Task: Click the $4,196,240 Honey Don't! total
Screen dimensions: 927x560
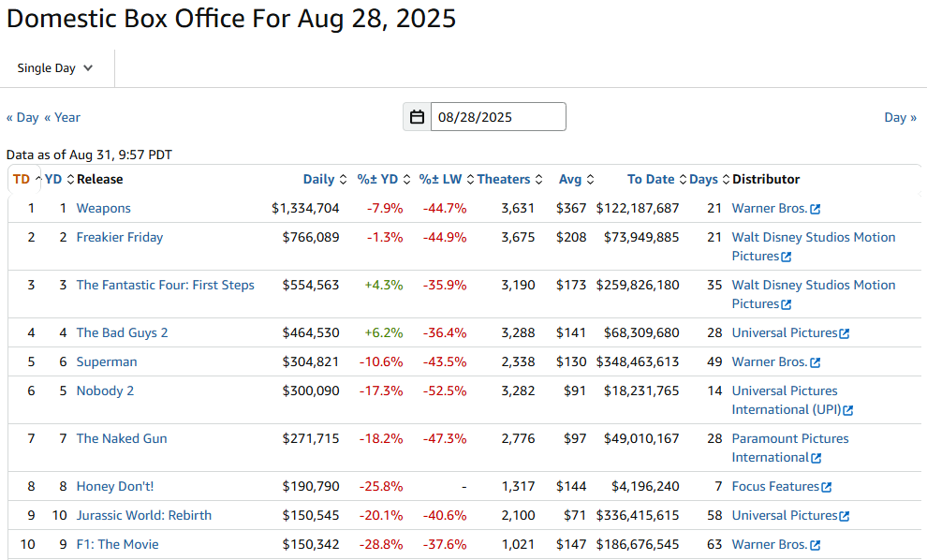Action: pos(645,487)
